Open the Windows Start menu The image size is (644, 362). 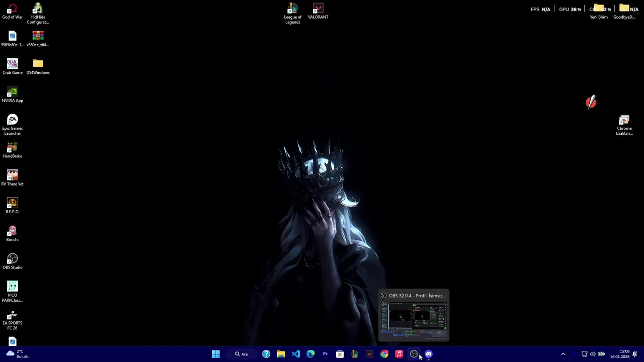[216, 354]
